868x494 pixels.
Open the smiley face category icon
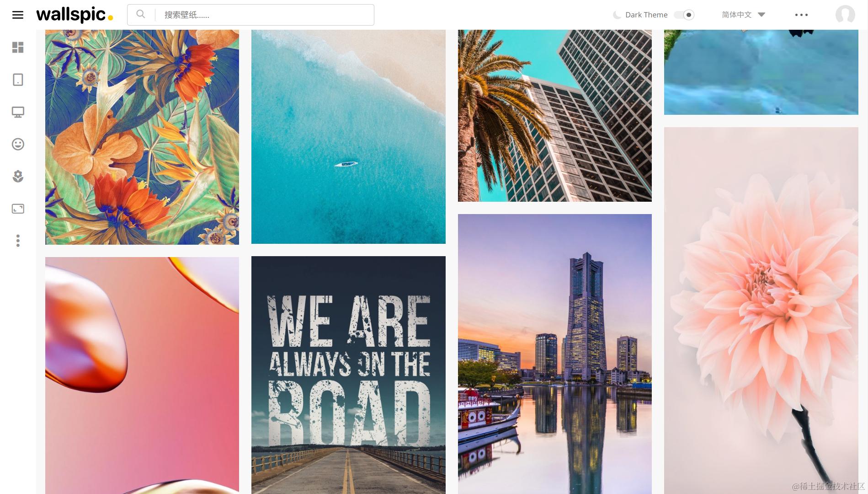coord(18,144)
